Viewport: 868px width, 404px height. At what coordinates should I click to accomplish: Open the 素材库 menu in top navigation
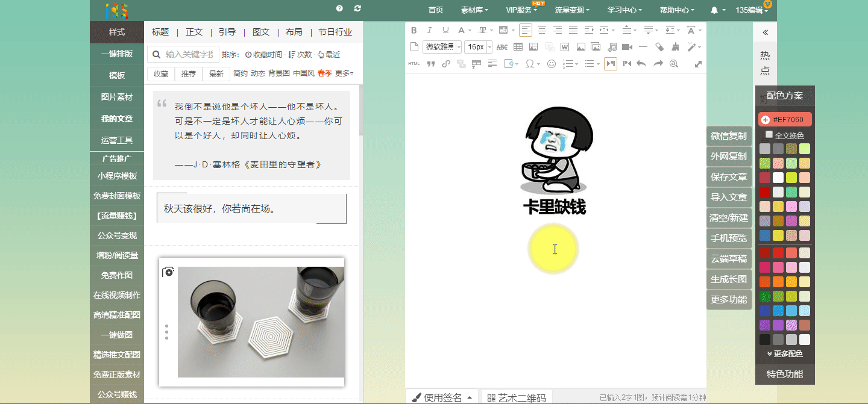[x=474, y=10]
